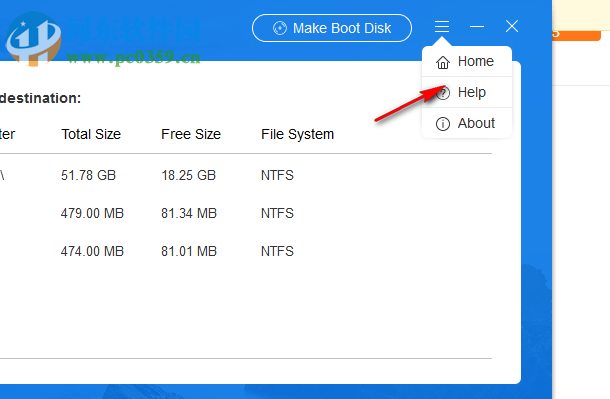Click the Total Size column header
This screenshot has width=610, height=399.
tap(91, 134)
